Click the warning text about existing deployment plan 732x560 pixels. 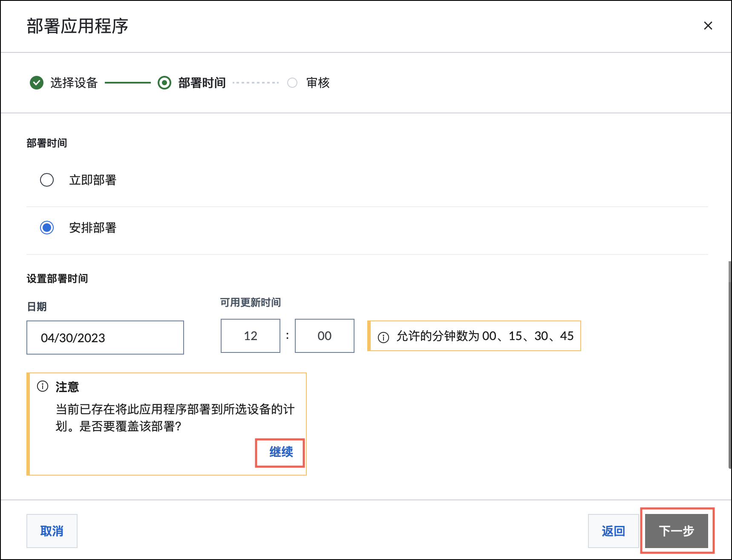point(175,418)
